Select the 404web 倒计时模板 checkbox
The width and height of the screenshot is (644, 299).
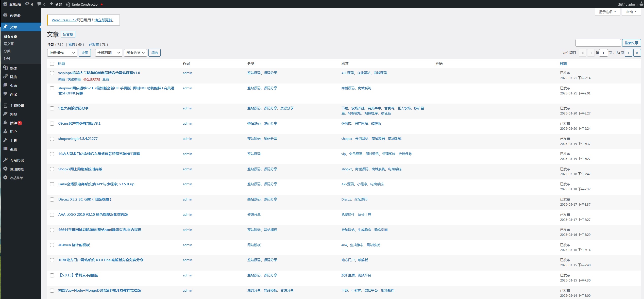[52, 245]
